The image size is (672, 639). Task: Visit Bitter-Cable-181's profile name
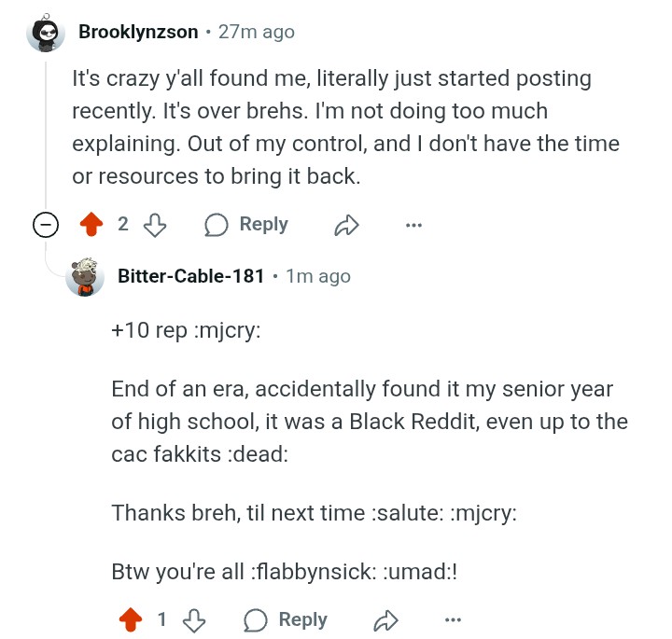point(191,277)
